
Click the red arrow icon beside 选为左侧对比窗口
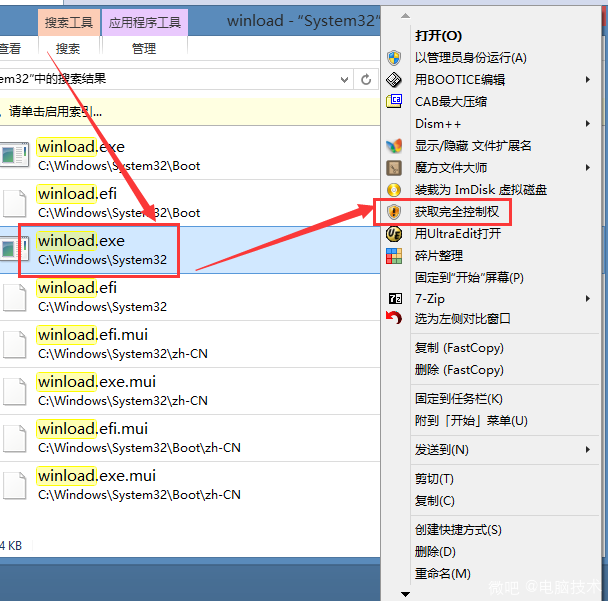pos(394,318)
